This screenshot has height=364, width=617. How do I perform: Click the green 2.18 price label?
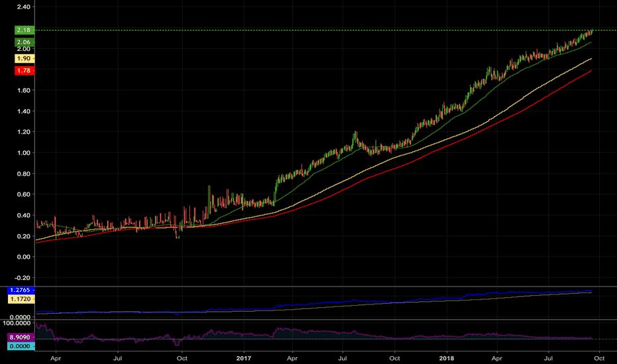24,30
